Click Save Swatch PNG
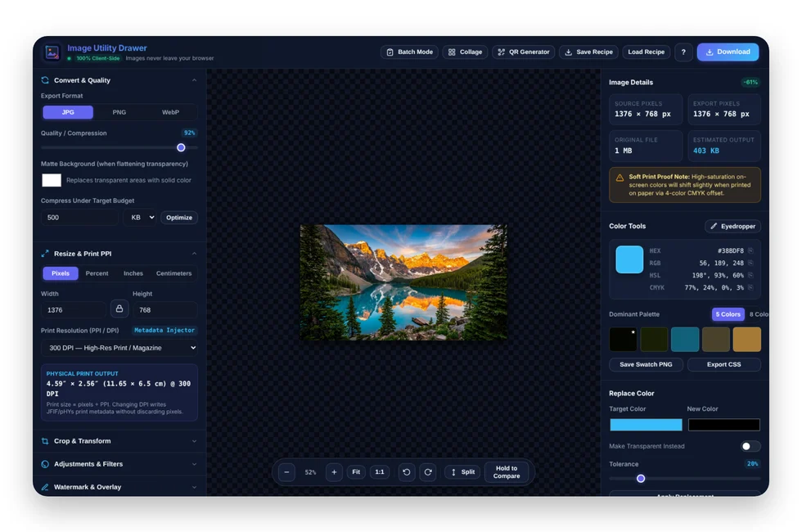The image size is (802, 532). pos(646,365)
